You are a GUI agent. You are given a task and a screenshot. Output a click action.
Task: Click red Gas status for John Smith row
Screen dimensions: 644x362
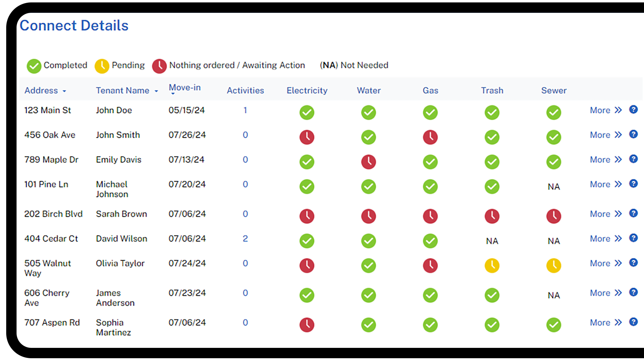430,137
